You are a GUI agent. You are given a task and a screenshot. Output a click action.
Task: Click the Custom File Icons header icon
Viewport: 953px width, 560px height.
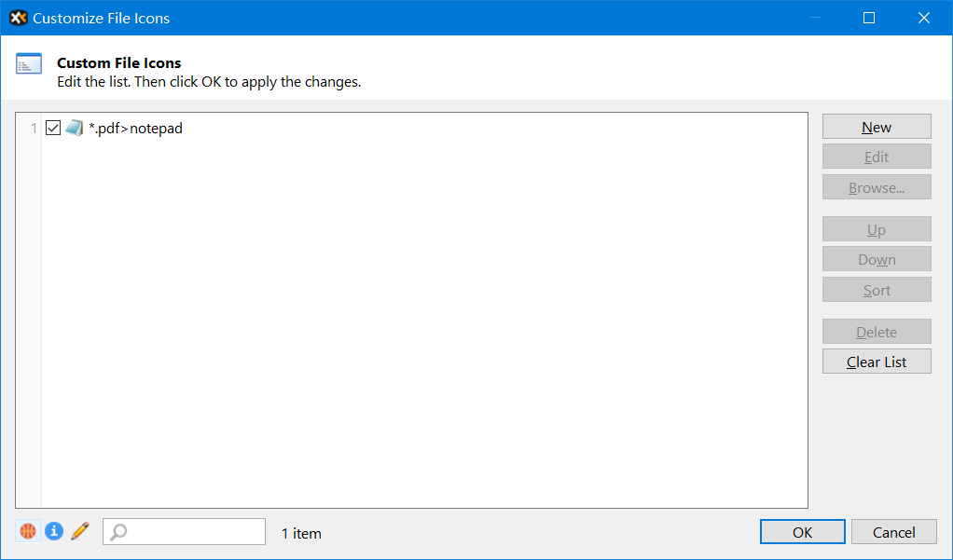pos(29,64)
